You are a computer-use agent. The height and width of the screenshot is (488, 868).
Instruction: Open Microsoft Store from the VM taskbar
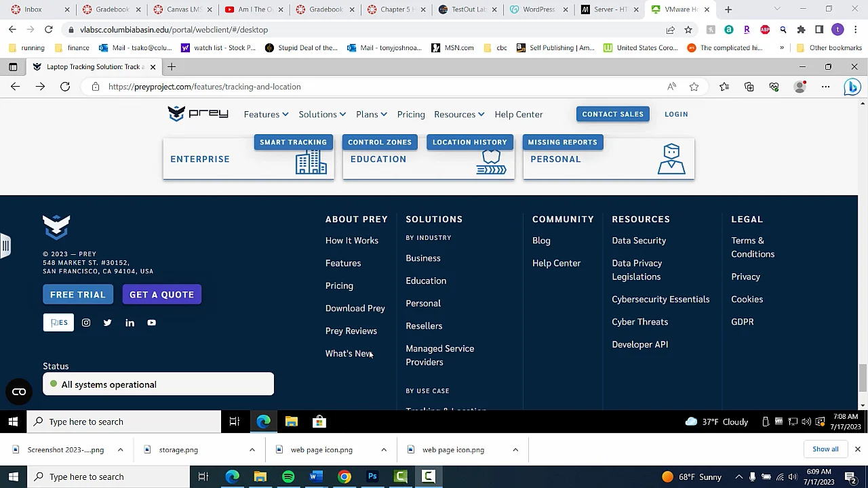pyautogui.click(x=319, y=422)
